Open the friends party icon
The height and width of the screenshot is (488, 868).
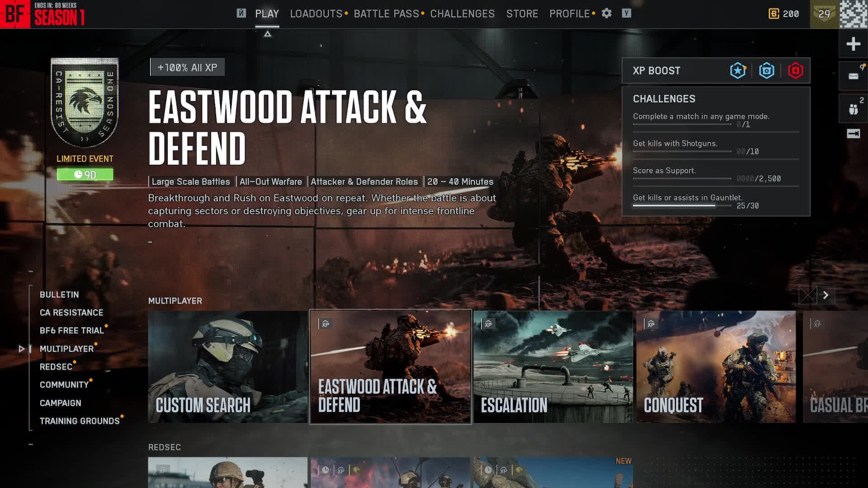853,109
